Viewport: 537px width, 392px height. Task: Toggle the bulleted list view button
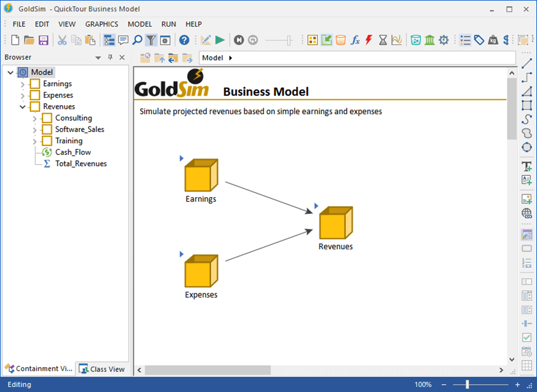(465, 40)
